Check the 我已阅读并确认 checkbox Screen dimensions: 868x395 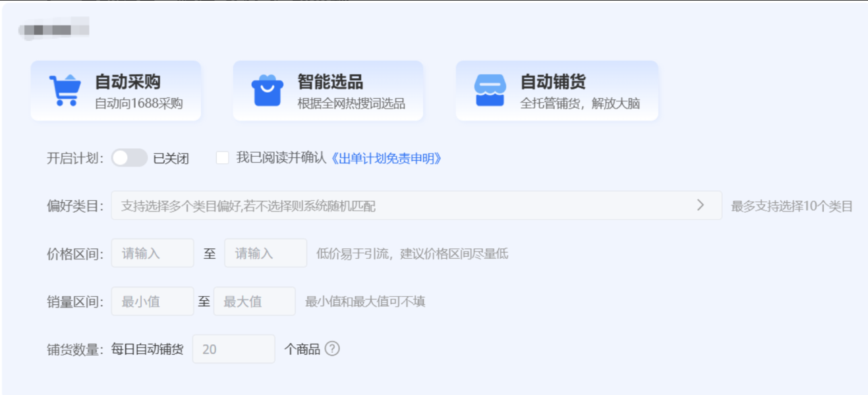click(x=223, y=158)
